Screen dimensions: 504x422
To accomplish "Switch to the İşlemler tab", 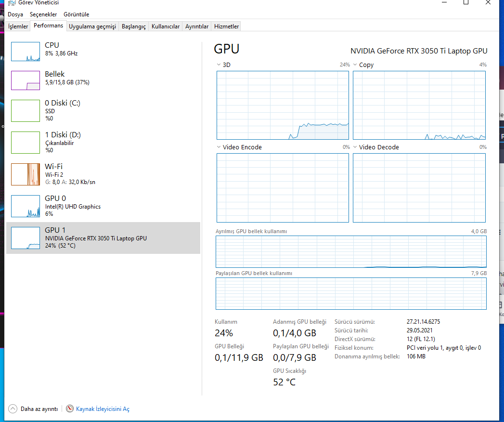I will 18,26.
